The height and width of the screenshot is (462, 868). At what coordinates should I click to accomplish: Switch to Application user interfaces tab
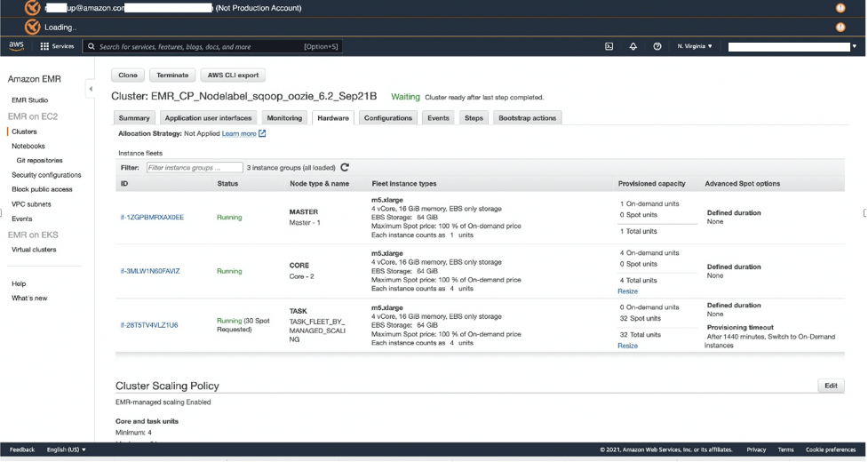pyautogui.click(x=208, y=118)
